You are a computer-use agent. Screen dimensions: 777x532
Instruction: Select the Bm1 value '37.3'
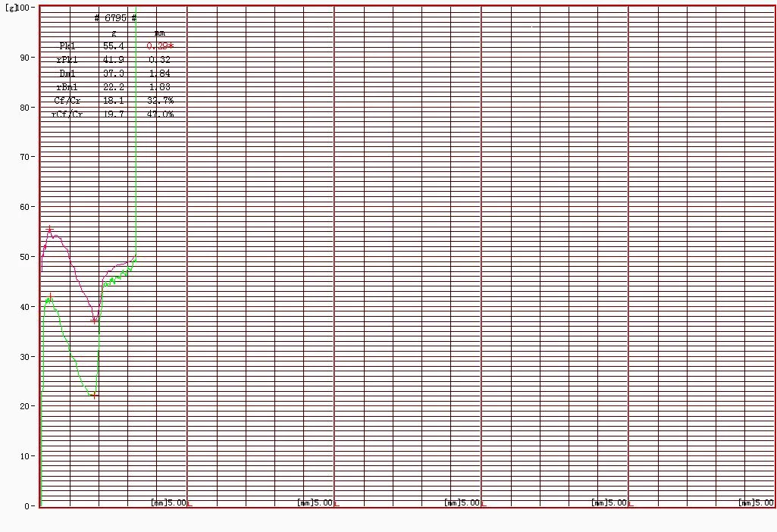(x=114, y=74)
